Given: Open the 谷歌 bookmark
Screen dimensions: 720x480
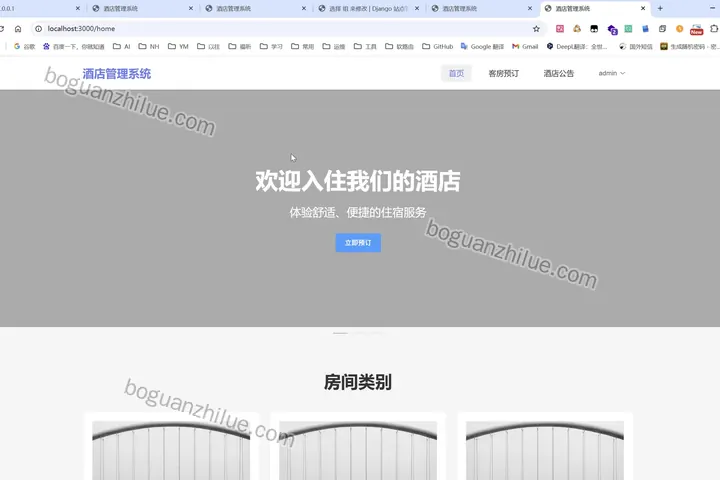Looking at the screenshot, I should pos(24,46).
